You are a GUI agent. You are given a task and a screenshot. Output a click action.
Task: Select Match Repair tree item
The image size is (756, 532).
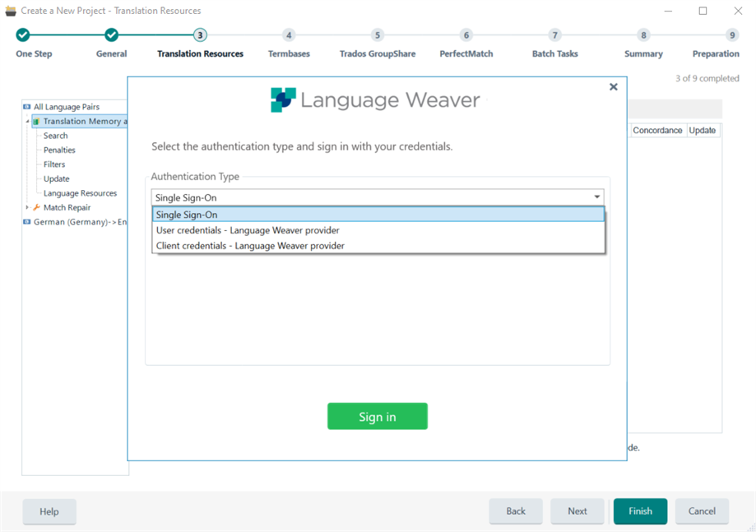click(67, 208)
